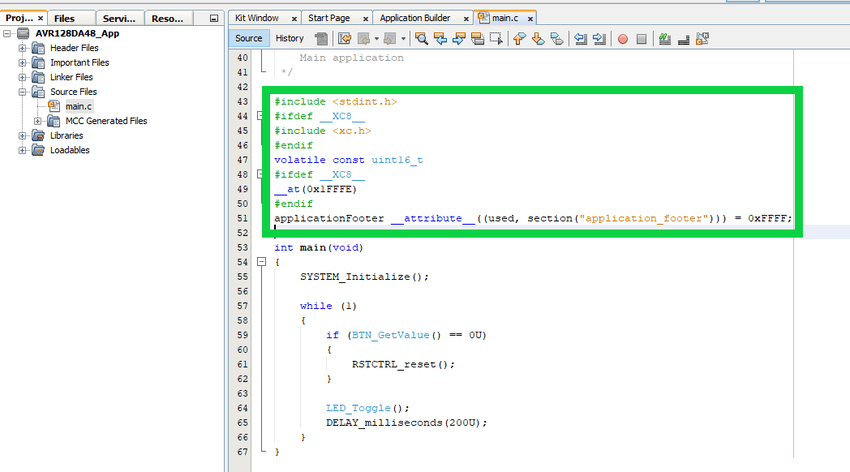Toggle the fold marker beside first #ifdef __XC8__
The width and height of the screenshot is (850, 472).
tap(261, 117)
